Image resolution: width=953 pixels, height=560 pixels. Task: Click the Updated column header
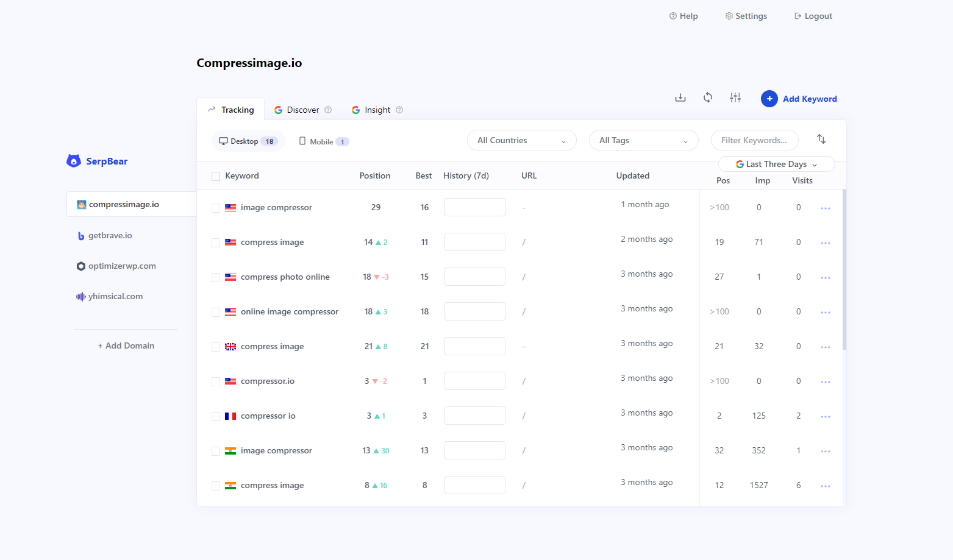(x=633, y=175)
